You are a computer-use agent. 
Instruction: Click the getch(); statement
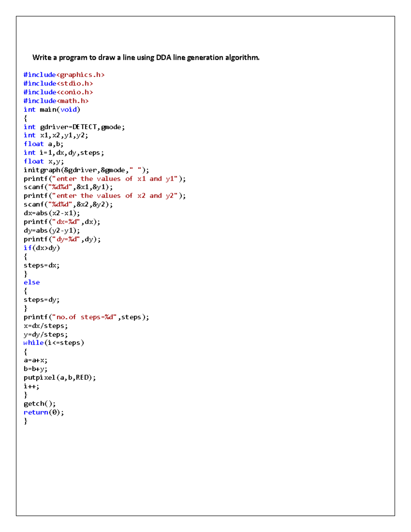click(39, 404)
